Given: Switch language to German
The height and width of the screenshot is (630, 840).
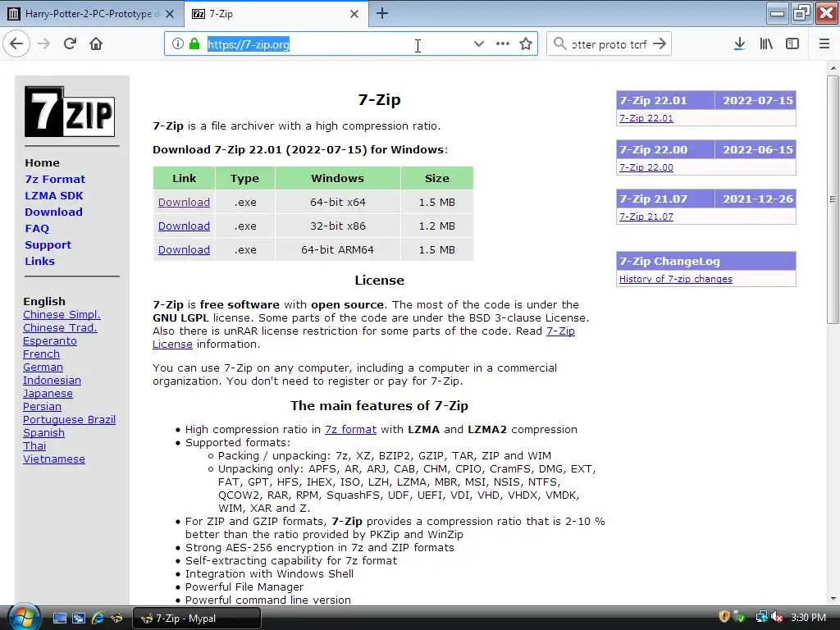Looking at the screenshot, I should click(x=43, y=367).
